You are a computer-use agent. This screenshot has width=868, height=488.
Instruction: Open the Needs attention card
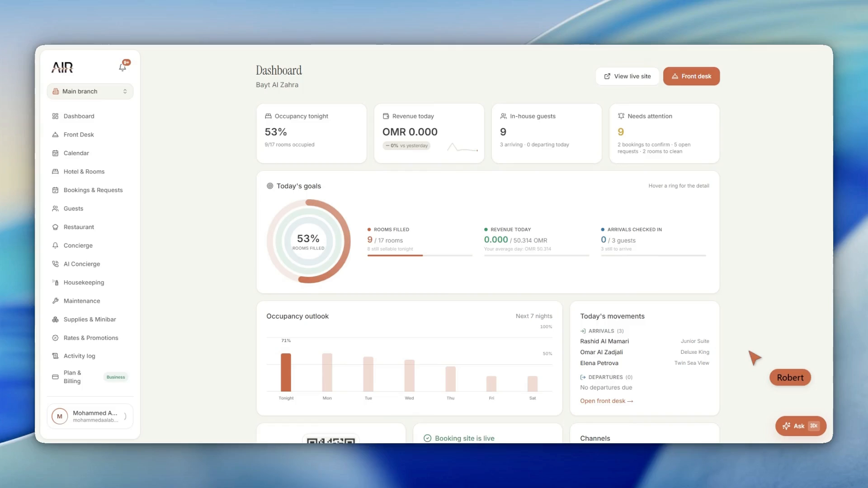coord(664,133)
